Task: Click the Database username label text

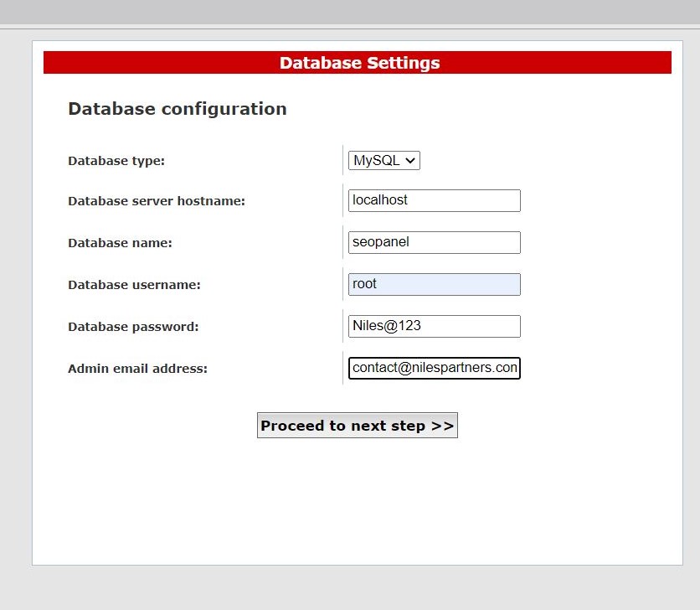Action: (134, 285)
